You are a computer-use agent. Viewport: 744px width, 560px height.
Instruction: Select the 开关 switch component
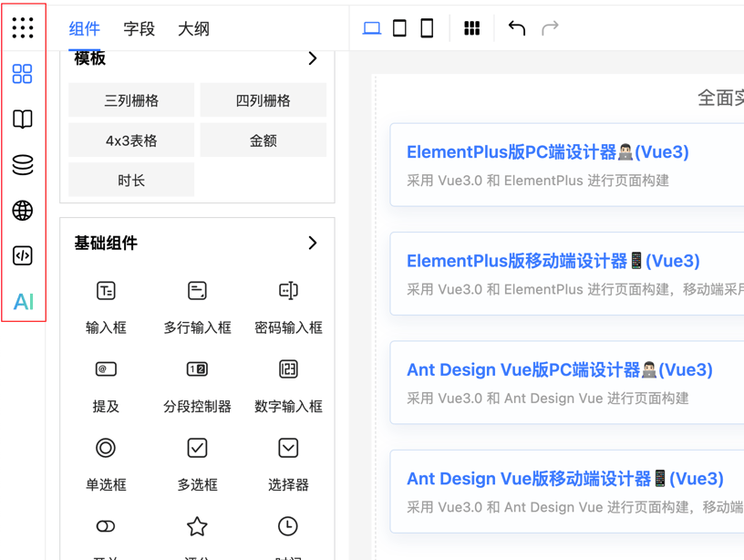point(106,526)
